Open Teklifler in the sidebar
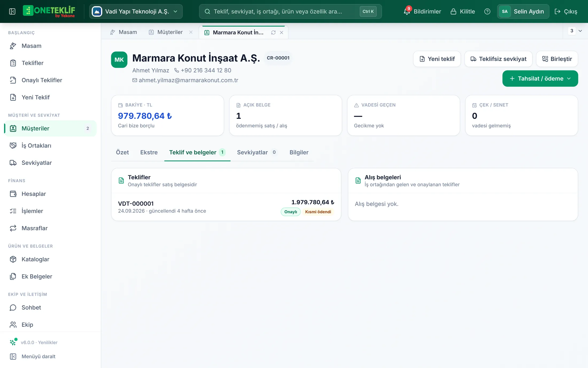This screenshot has height=368, width=588. (51, 63)
